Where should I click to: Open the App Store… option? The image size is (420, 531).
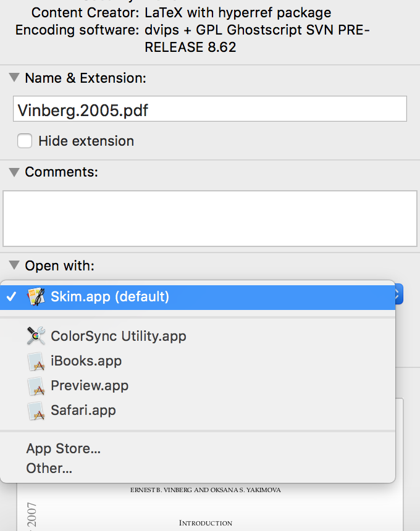click(x=198, y=448)
